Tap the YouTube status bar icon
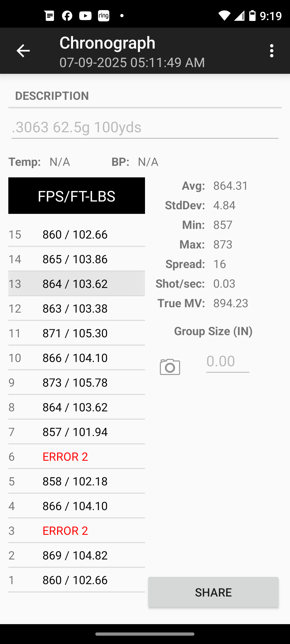Viewport: 290px width, 644px height. 85,16
